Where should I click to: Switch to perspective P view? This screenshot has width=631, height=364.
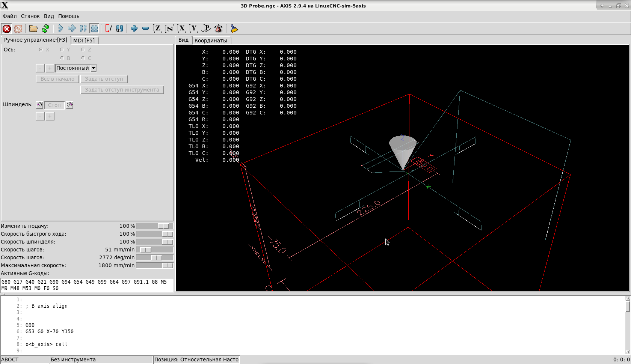click(x=206, y=29)
